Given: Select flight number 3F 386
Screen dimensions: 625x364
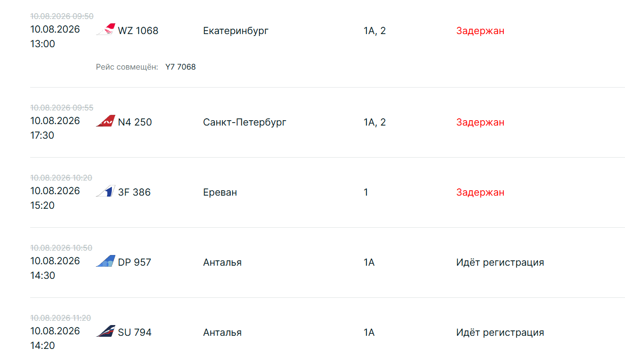Looking at the screenshot, I should click(134, 192).
